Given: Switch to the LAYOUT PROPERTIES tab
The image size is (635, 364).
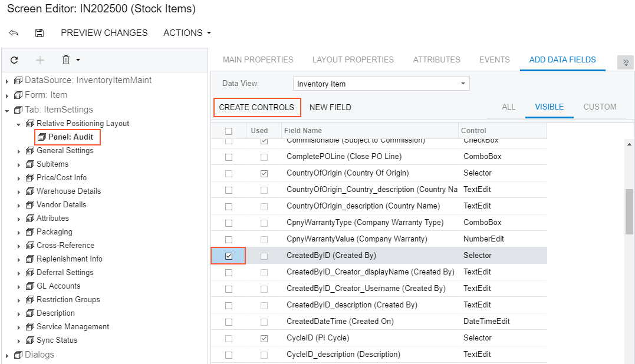Looking at the screenshot, I should point(353,59).
